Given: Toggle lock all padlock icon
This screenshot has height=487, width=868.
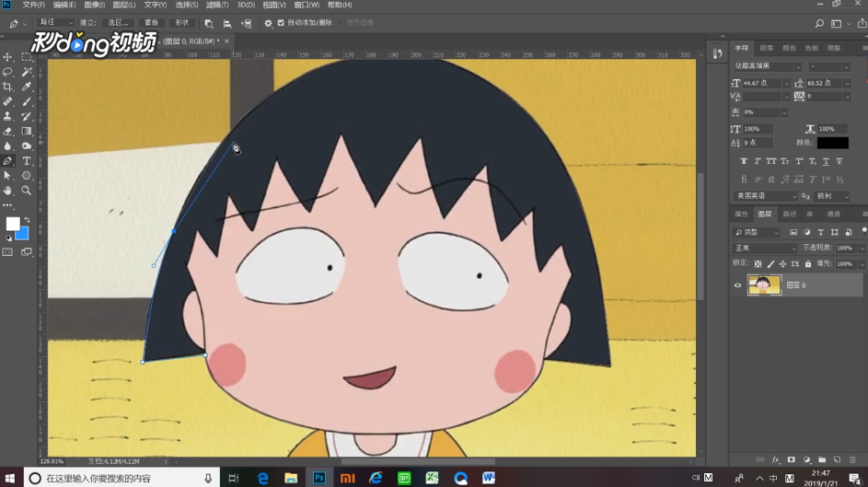Looking at the screenshot, I should 807,264.
